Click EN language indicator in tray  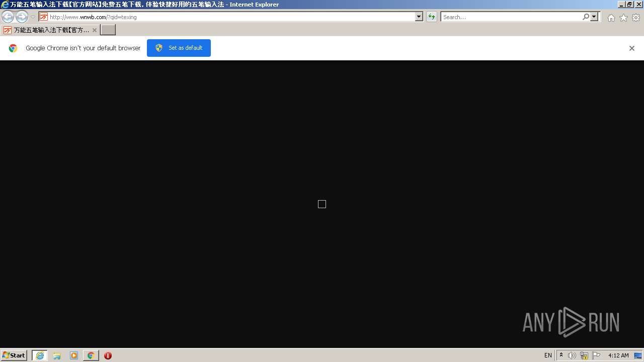coord(548,355)
